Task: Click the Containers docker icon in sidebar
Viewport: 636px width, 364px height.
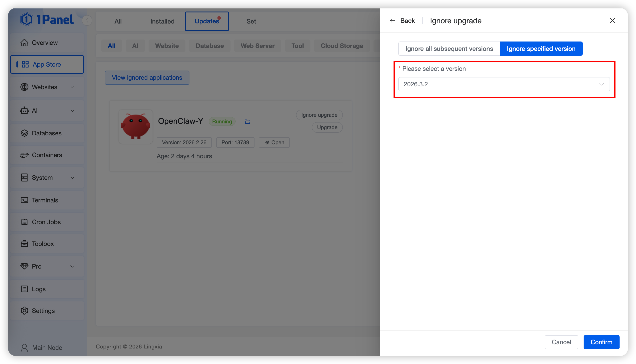Action: (x=24, y=155)
